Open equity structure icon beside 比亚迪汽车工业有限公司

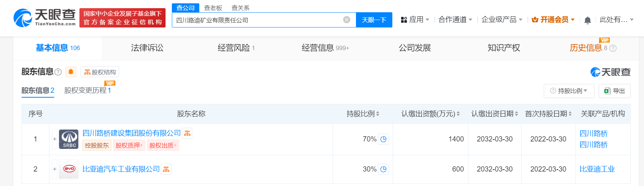[x=166, y=169]
